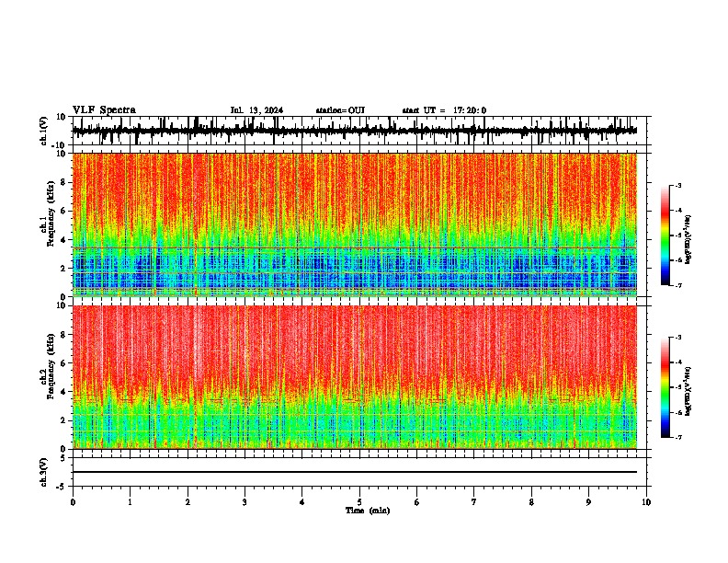The width and height of the screenshot is (728, 563).
Task: Click the ch.1 spectrogram panel
Action: [x=354, y=224]
